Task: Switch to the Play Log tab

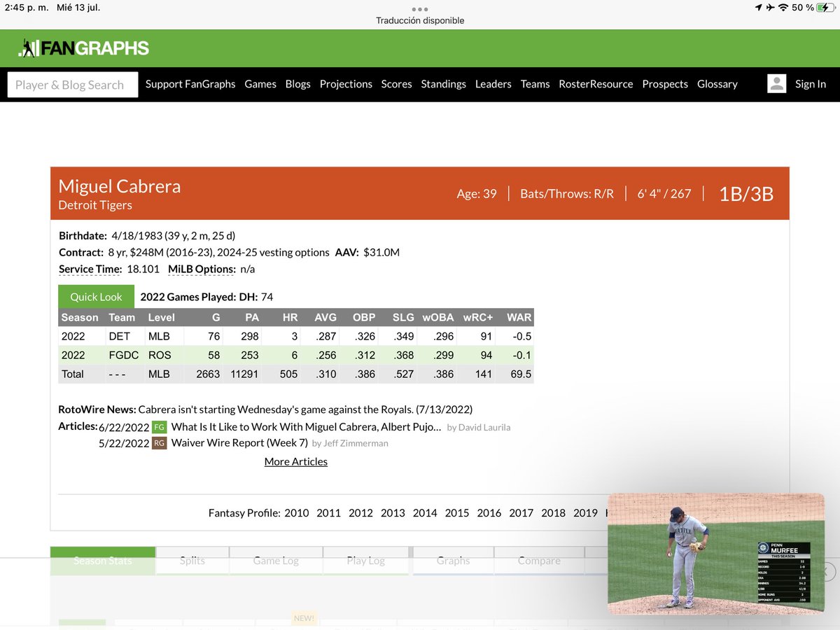Action: [x=366, y=561]
